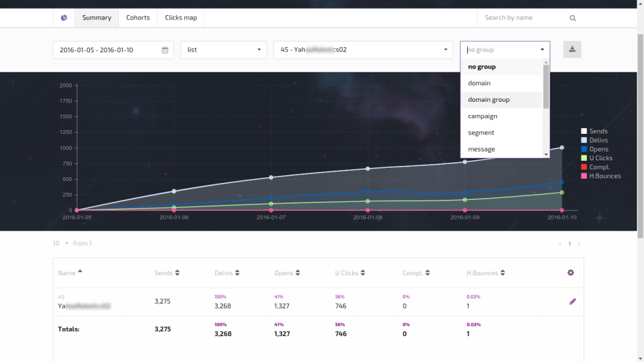Click the 3,268 Delivs value in list row
The height and width of the screenshot is (362, 644).
pos(223,306)
